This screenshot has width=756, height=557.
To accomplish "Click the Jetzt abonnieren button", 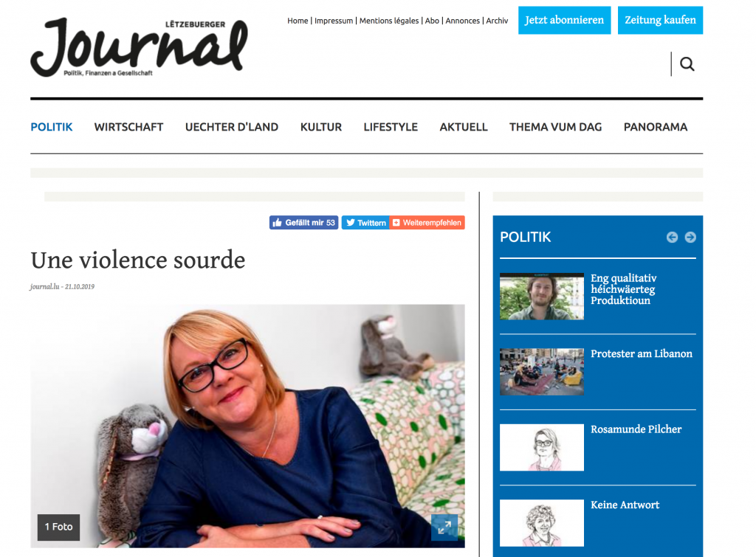I will pos(565,20).
